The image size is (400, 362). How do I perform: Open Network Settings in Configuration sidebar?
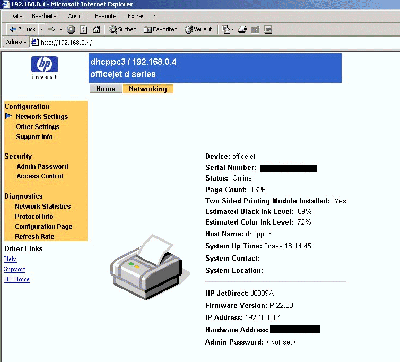click(42, 116)
